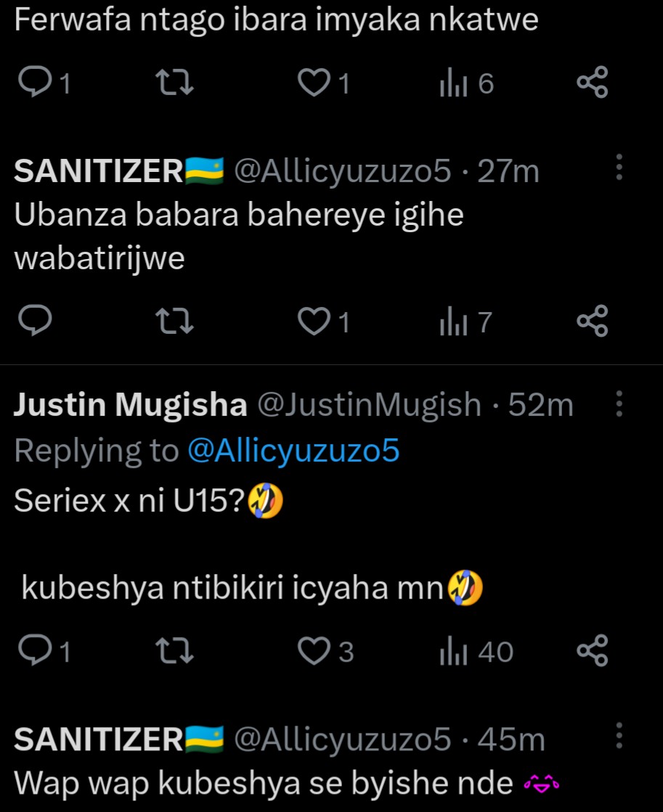Retweet the Ferwafa ntago ibara tweet

click(x=175, y=84)
